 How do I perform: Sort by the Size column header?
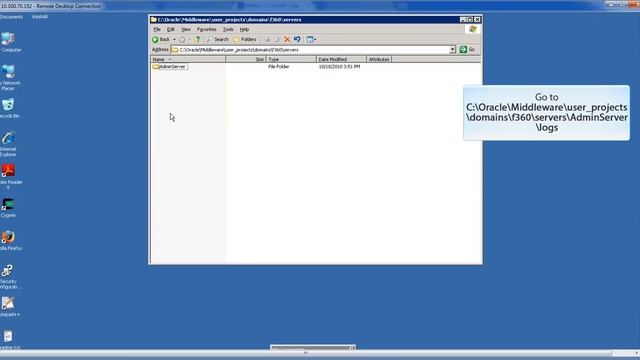click(246, 59)
